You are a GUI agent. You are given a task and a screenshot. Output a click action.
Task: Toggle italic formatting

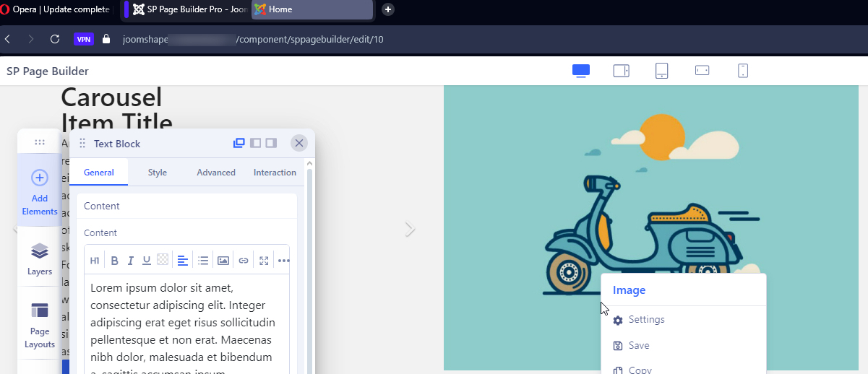[x=131, y=261]
